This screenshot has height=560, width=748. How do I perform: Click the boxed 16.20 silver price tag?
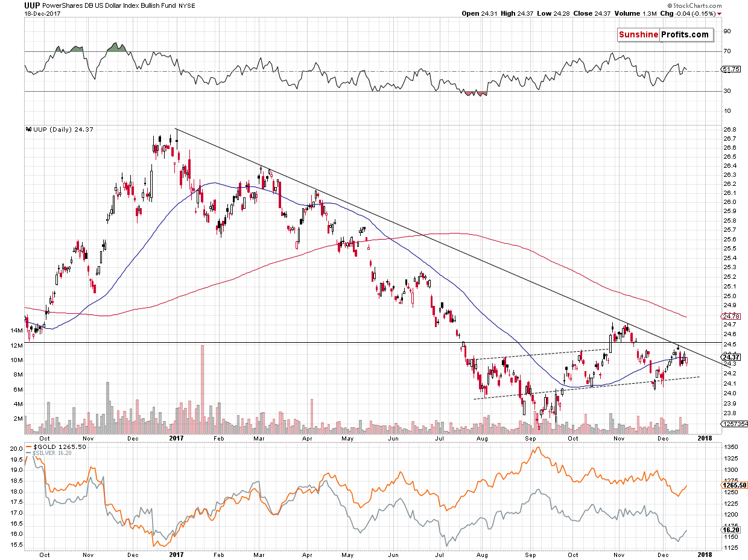tap(731, 529)
